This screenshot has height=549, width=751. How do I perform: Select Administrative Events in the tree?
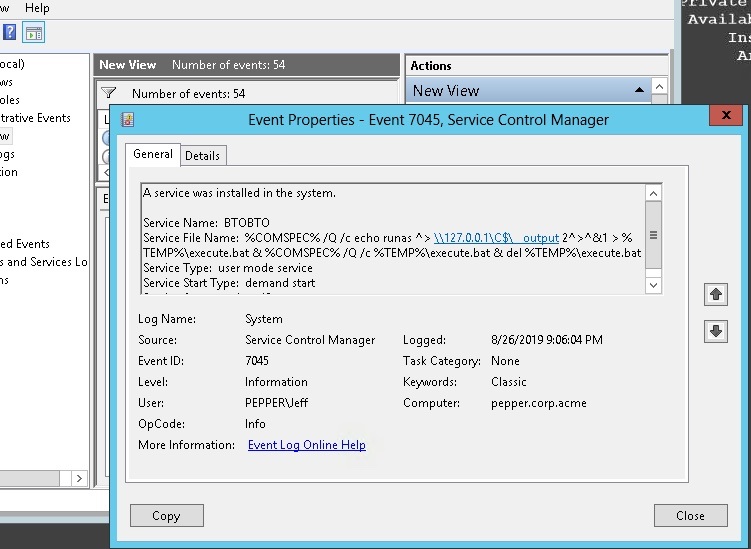tap(36, 118)
